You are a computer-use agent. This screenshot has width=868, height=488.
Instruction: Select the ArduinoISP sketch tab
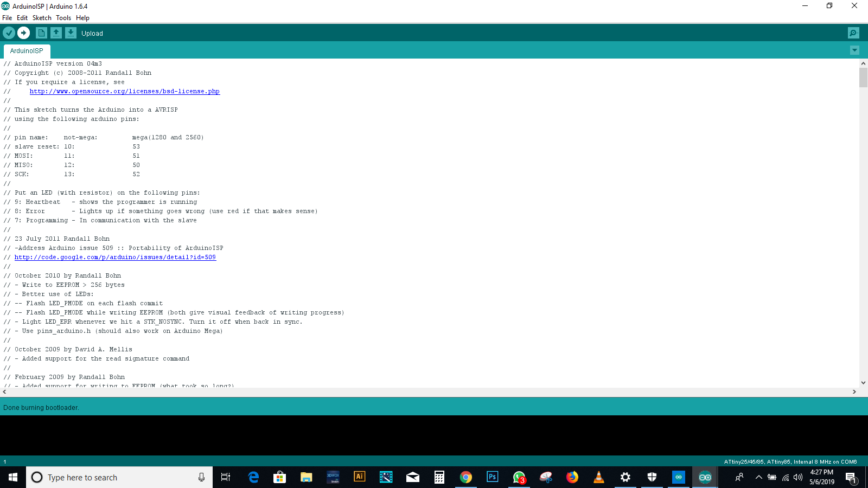[27, 51]
